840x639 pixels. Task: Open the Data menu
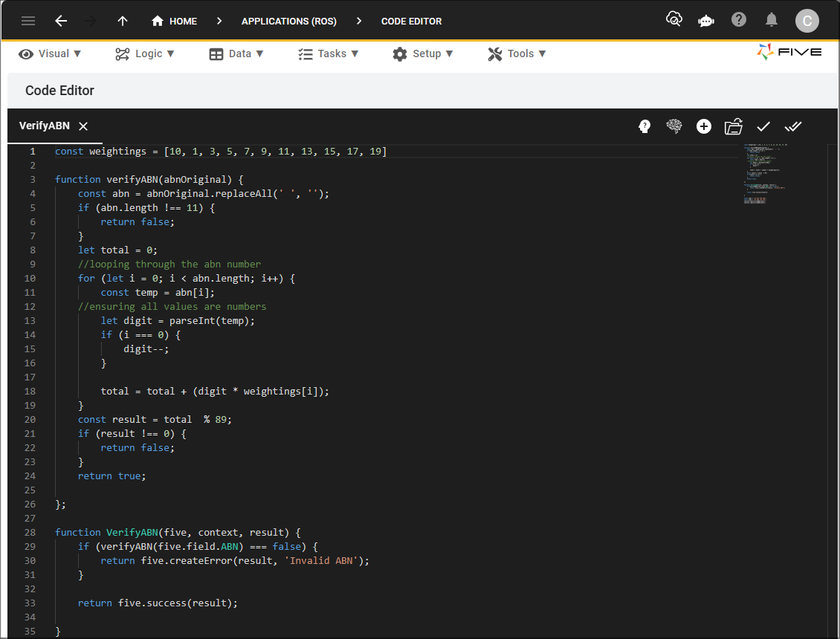coord(236,53)
